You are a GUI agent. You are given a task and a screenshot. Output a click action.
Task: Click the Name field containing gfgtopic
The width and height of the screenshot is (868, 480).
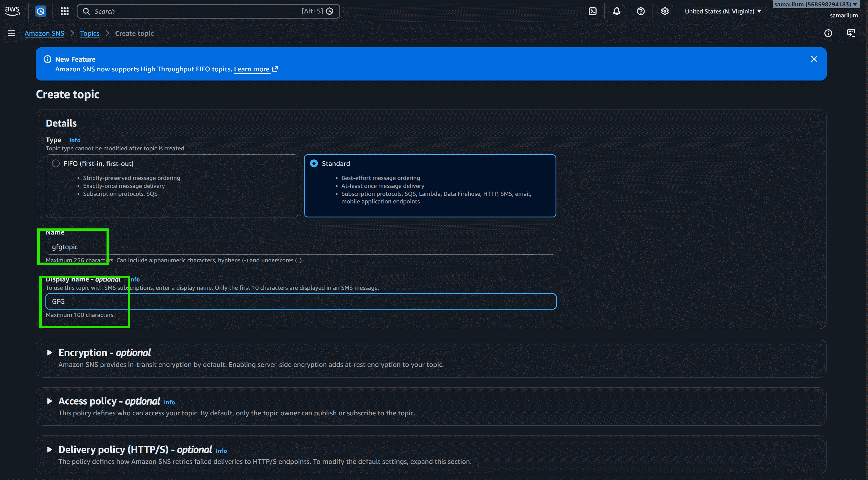(x=301, y=247)
